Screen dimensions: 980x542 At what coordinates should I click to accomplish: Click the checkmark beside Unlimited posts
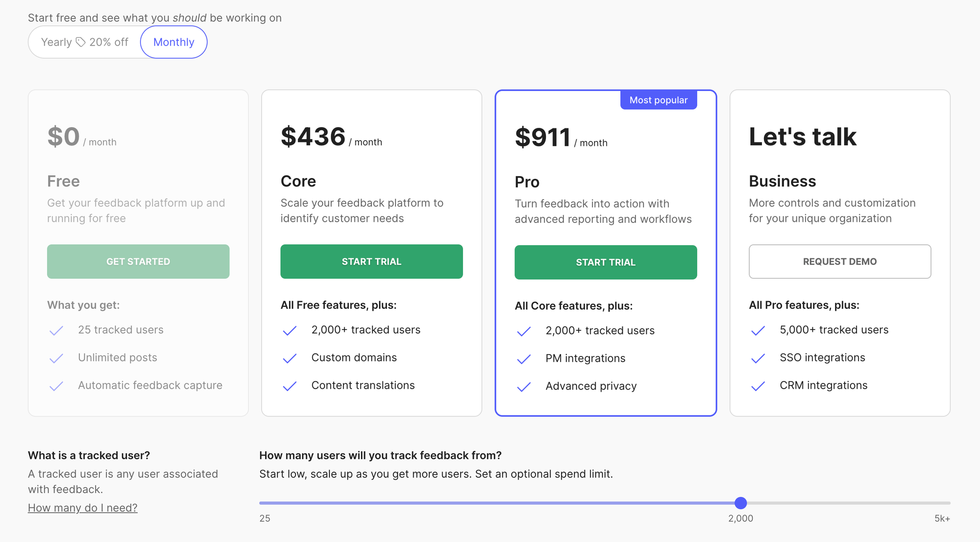(56, 358)
